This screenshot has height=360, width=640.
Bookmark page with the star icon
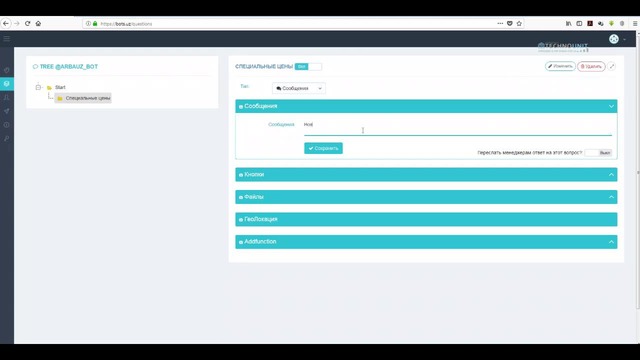click(x=519, y=24)
